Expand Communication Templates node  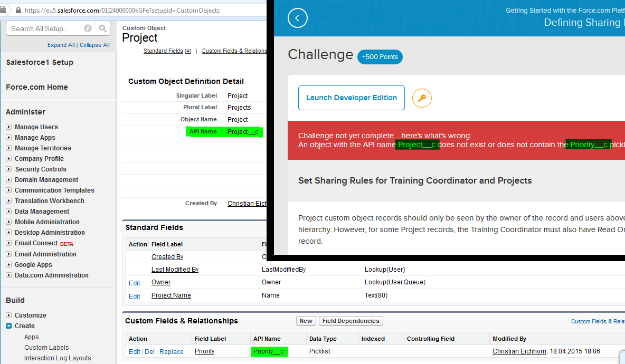coord(9,190)
